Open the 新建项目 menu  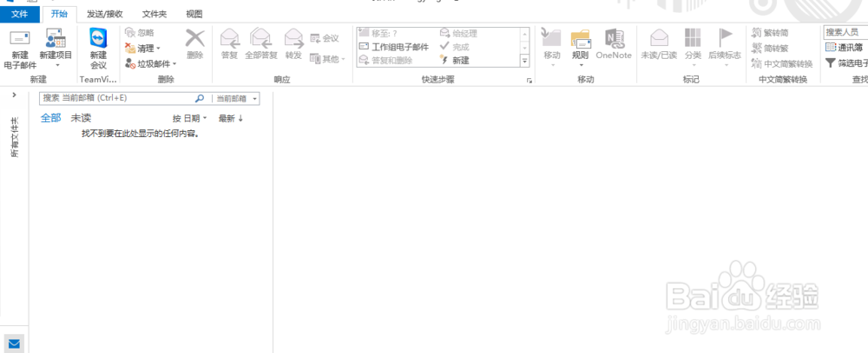(56, 50)
